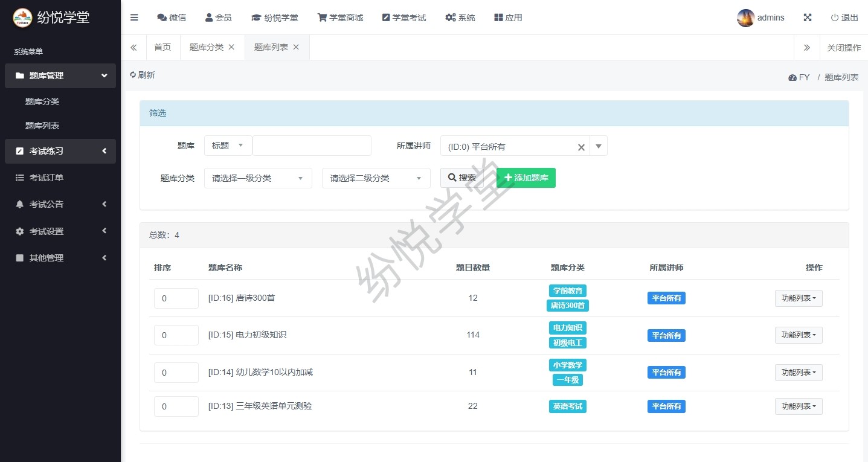Click the 题库 title search input field
Viewport: 868px width, 462px height.
(x=312, y=146)
